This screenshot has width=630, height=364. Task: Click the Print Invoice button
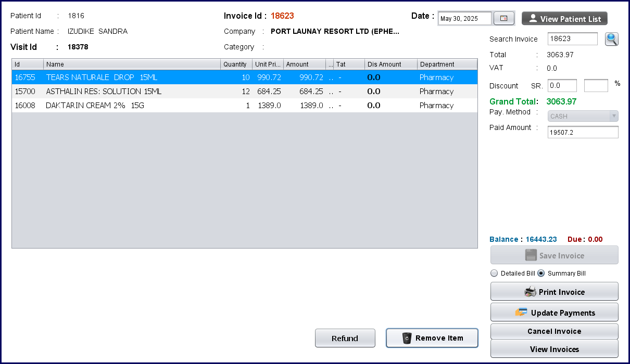tap(554, 292)
